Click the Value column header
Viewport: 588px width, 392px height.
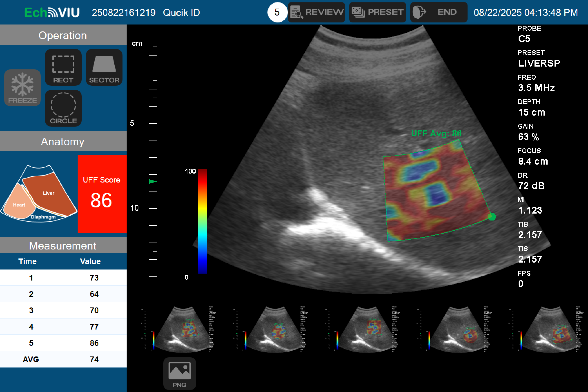click(90, 261)
